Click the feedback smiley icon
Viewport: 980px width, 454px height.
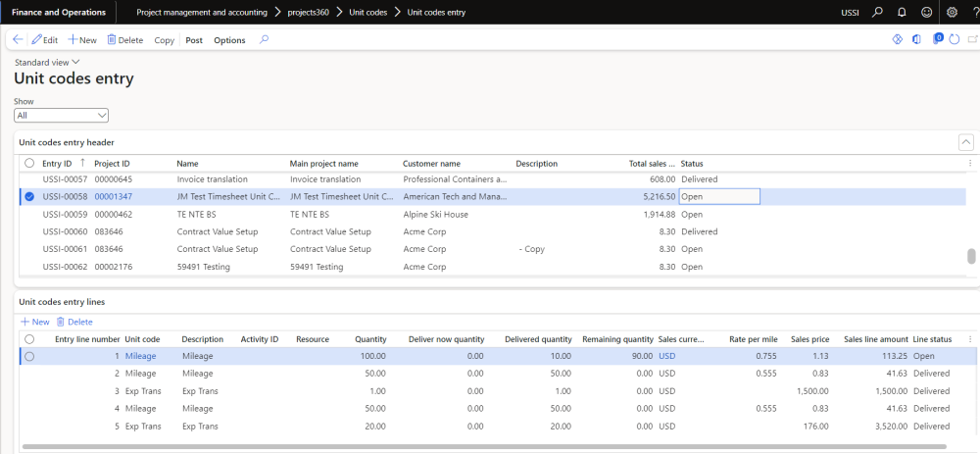point(926,12)
